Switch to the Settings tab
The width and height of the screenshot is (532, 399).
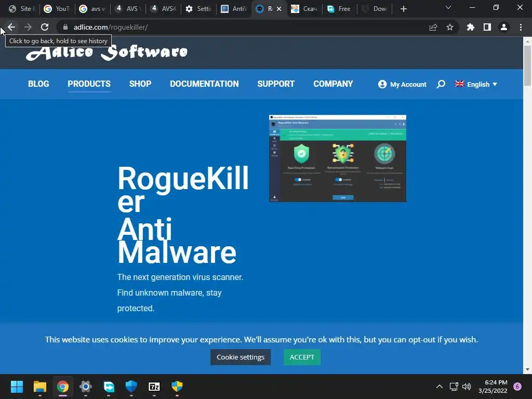[x=198, y=9]
